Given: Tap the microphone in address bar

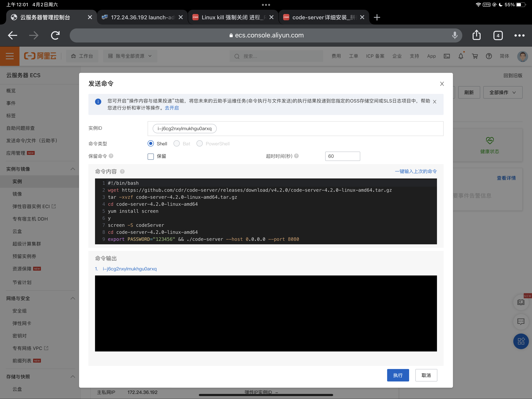Looking at the screenshot, I should 454,35.
